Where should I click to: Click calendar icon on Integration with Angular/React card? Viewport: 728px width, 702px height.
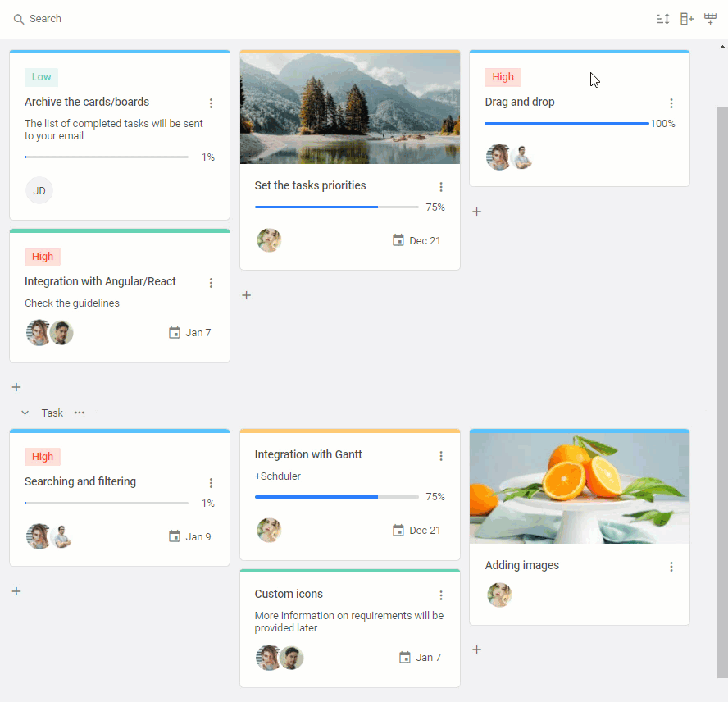tap(174, 333)
